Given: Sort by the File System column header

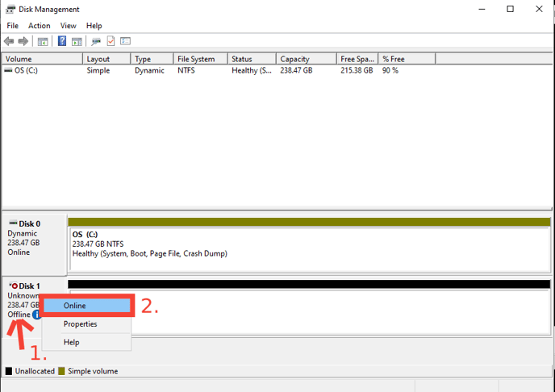Looking at the screenshot, I should click(200, 59).
